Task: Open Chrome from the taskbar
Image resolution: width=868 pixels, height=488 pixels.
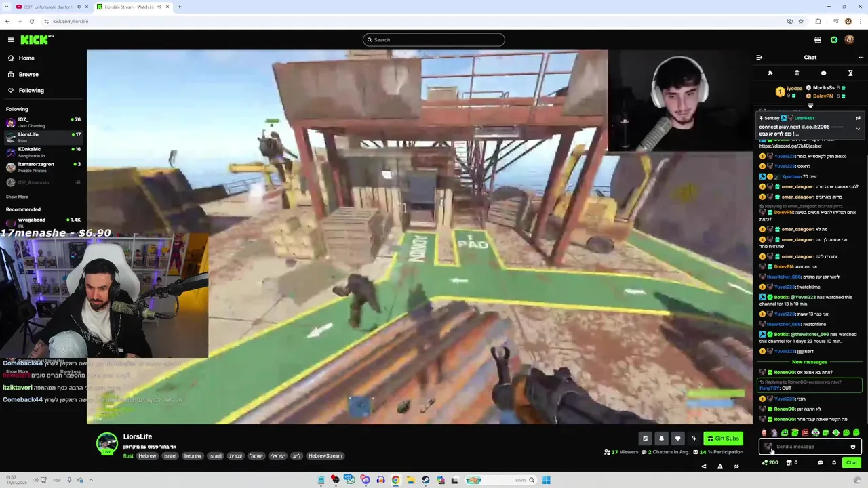Action: coord(395,480)
